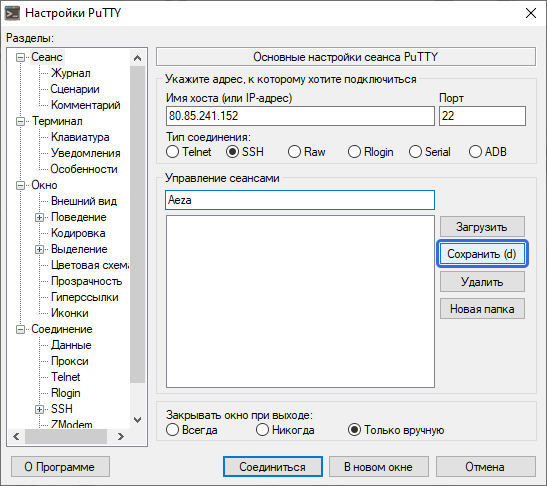Screen dimensions: 547x486
Task: Collapse the Соединение tree section
Action: pos(21,329)
